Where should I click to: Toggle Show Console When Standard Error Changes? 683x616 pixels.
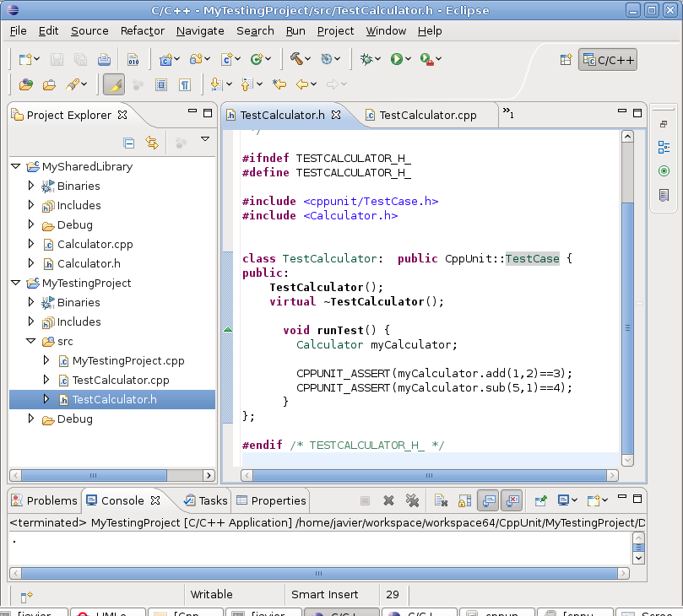[x=512, y=501]
